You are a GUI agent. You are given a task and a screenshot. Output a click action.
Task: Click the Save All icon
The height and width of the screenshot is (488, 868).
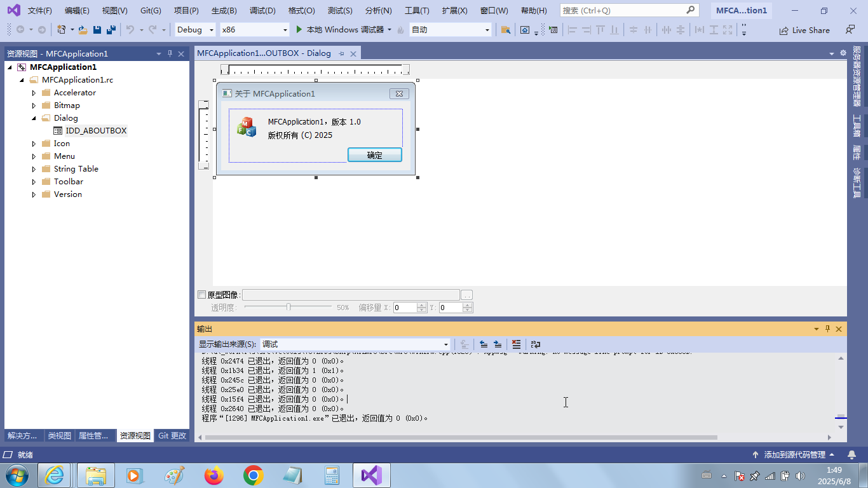[x=111, y=30]
